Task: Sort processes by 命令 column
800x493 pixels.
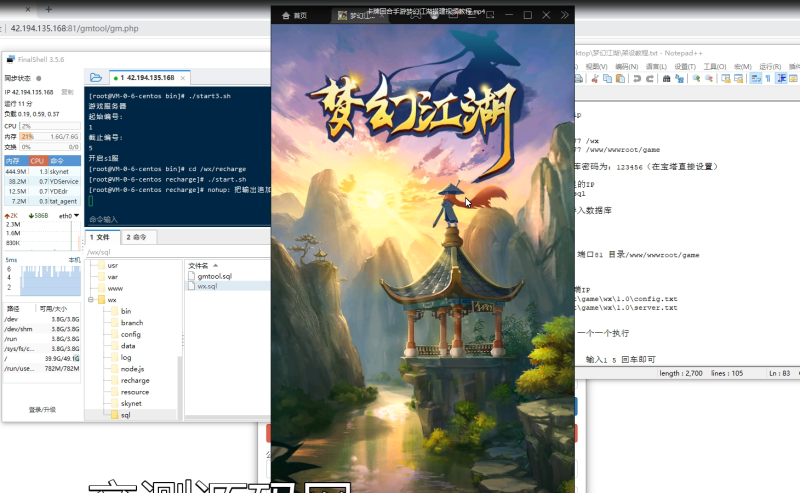Action: [64, 161]
